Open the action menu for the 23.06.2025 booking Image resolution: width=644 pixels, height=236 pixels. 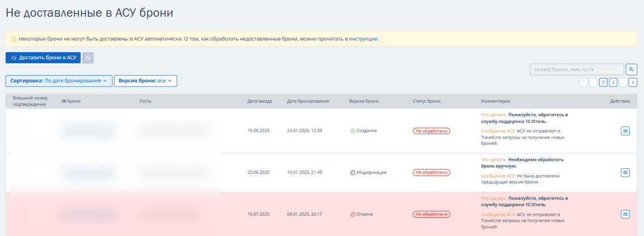coord(625,173)
